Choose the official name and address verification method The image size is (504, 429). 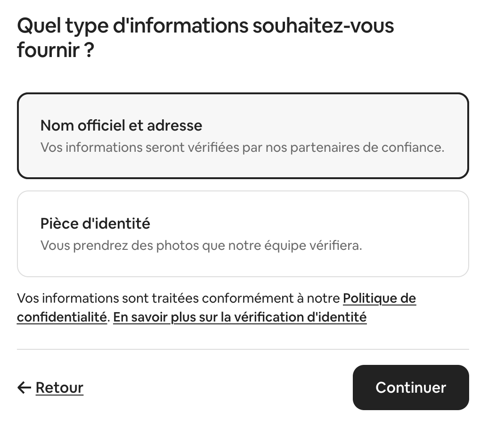click(243, 135)
